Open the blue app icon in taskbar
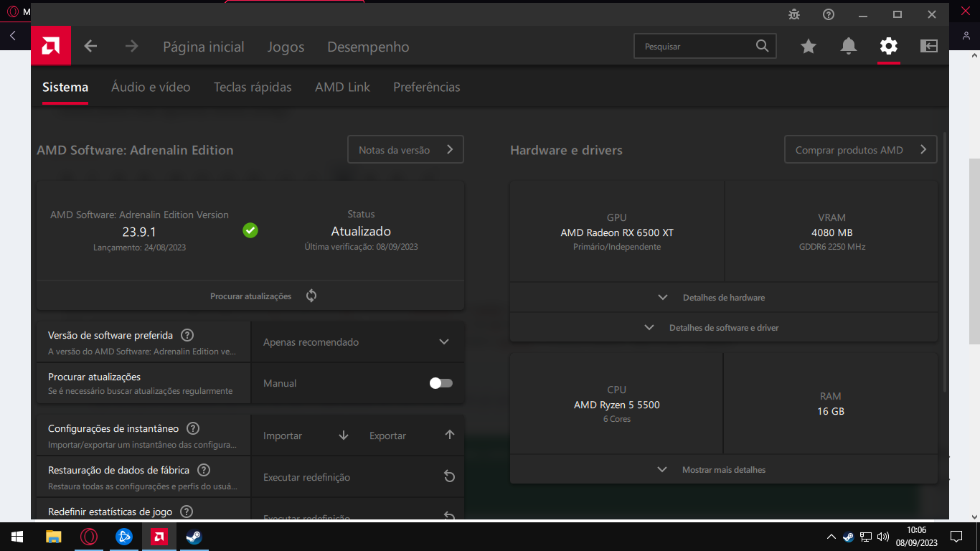The height and width of the screenshot is (551, 980). [x=124, y=537]
